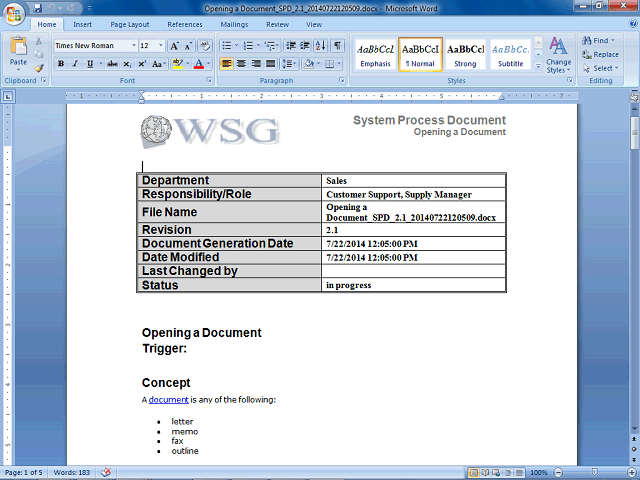
Task: Open the Review tab
Action: point(278,24)
